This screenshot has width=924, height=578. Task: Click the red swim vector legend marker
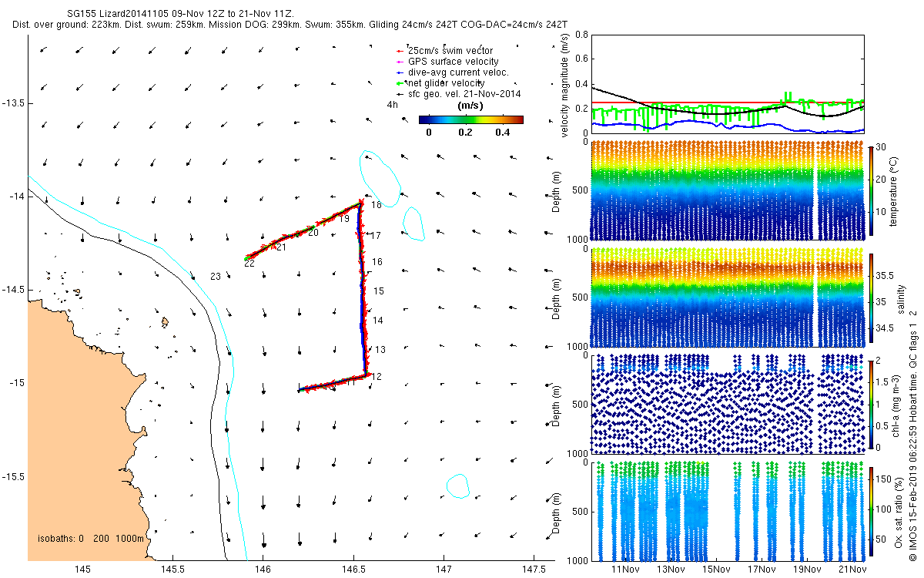point(400,51)
